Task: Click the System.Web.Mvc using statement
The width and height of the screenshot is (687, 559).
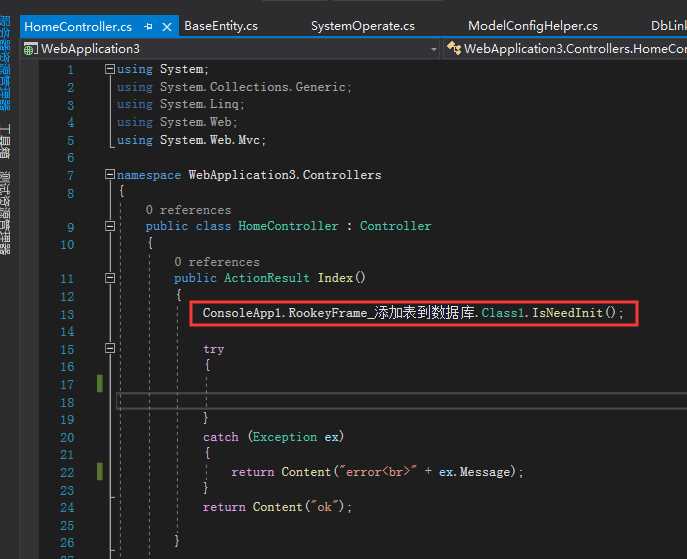Action: pyautogui.click(x=191, y=140)
